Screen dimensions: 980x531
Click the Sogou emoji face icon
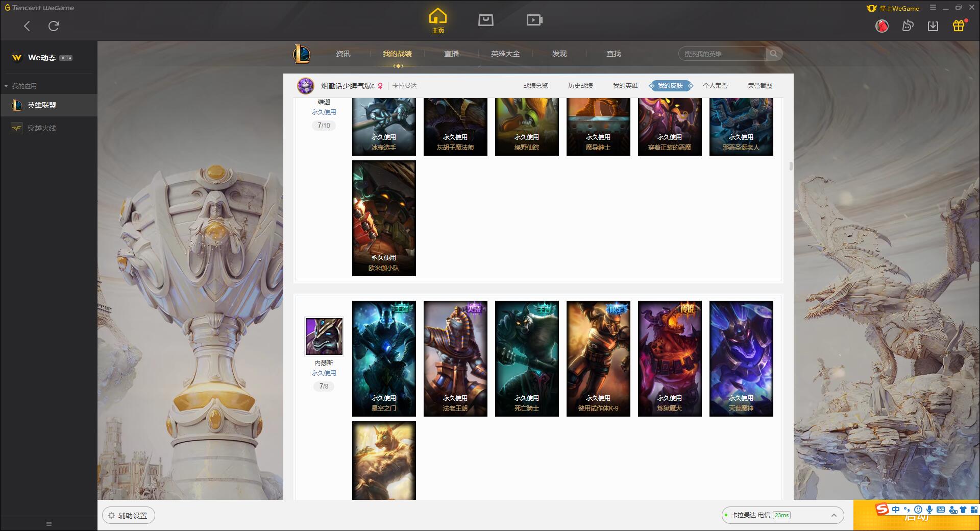point(918,509)
